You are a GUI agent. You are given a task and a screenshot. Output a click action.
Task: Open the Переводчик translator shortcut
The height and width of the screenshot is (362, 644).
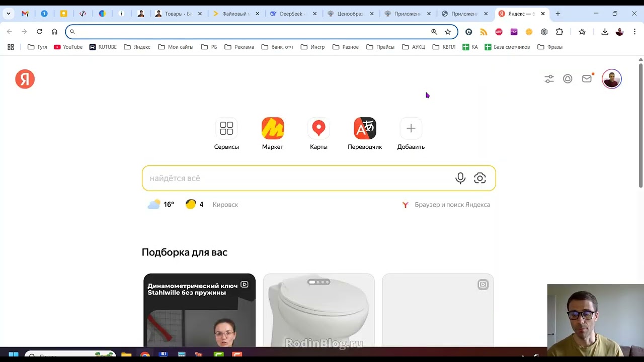pos(365,134)
